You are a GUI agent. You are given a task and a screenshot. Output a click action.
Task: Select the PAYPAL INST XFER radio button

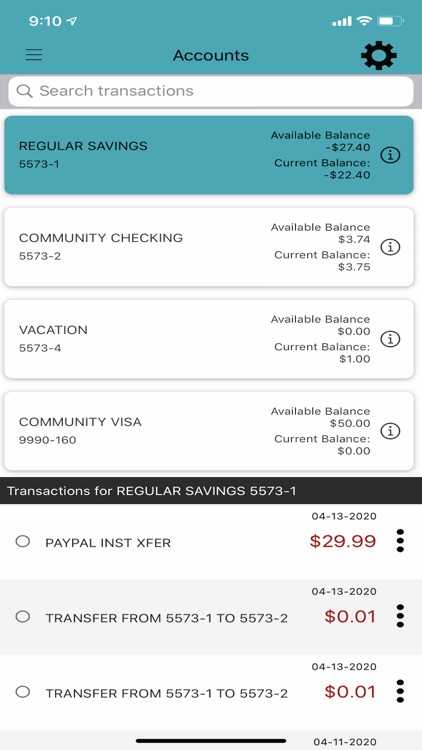pyautogui.click(x=22, y=541)
